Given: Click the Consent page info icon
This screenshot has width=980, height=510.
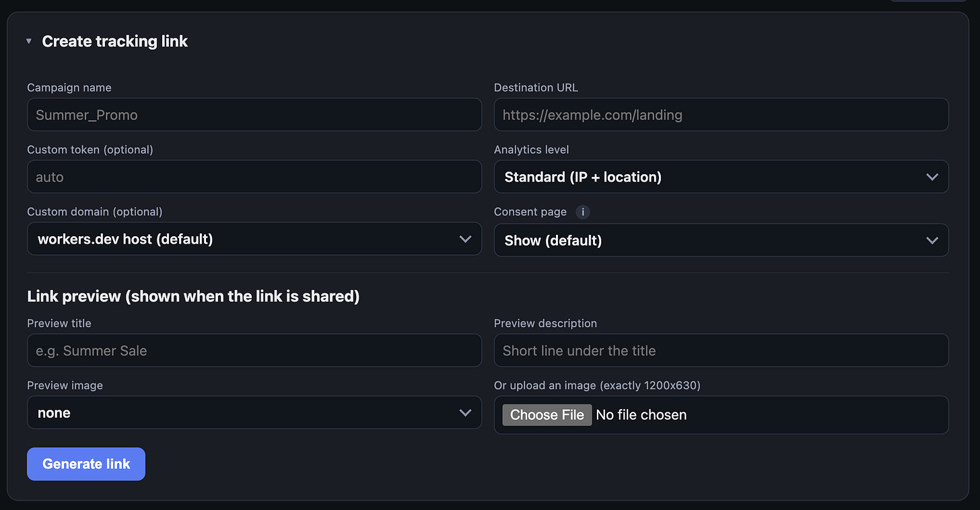Looking at the screenshot, I should click(583, 212).
